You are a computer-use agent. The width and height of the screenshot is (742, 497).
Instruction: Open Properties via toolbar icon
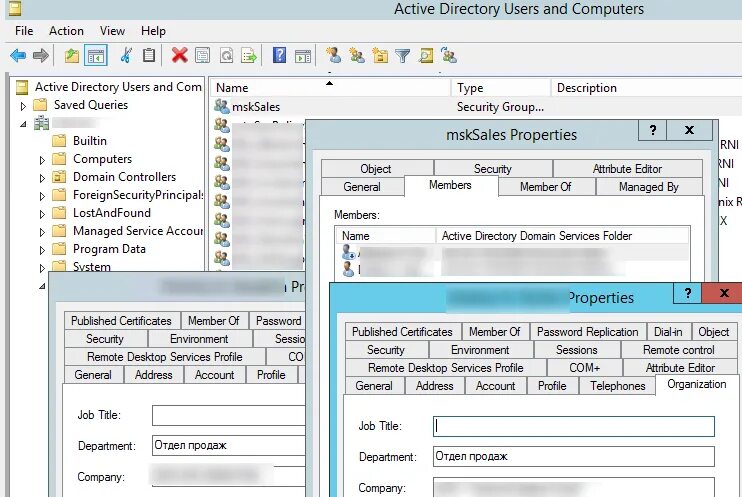203,55
